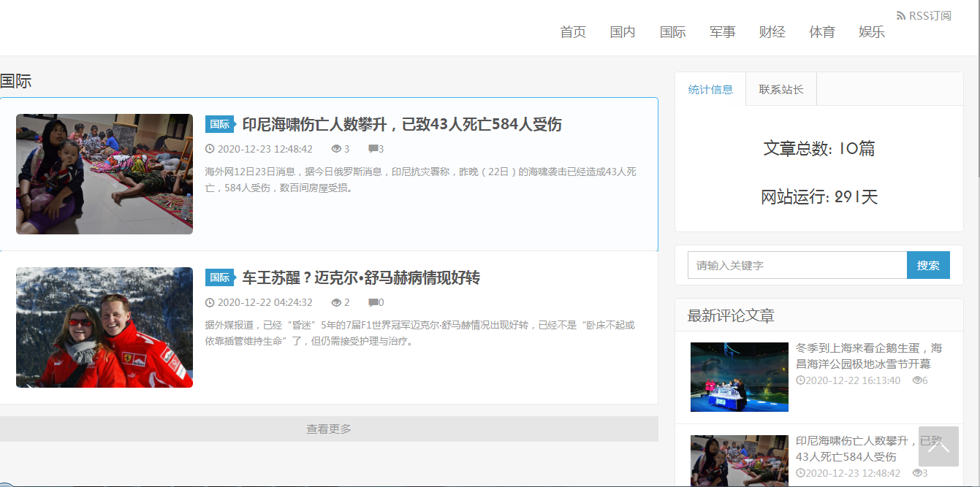
Task: Click the comment icon on Schumacher article
Action: [x=373, y=302]
